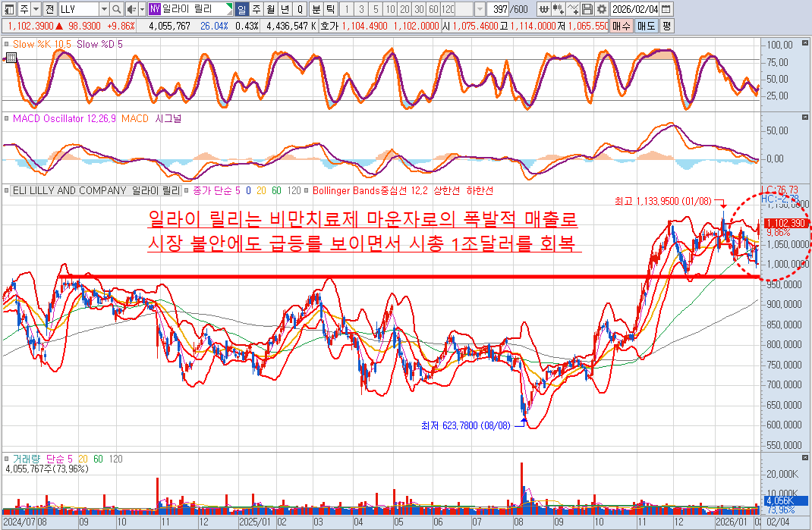This screenshot has height=530, width=812.
Task: Click the floppy disk save icon
Action: pyautogui.click(x=588, y=9)
